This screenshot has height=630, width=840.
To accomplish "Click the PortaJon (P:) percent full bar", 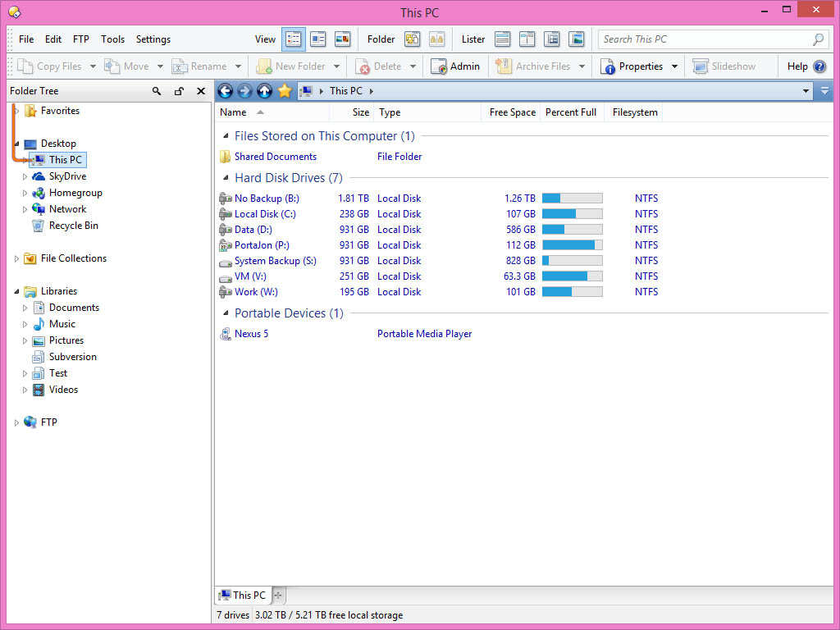I will coord(572,245).
